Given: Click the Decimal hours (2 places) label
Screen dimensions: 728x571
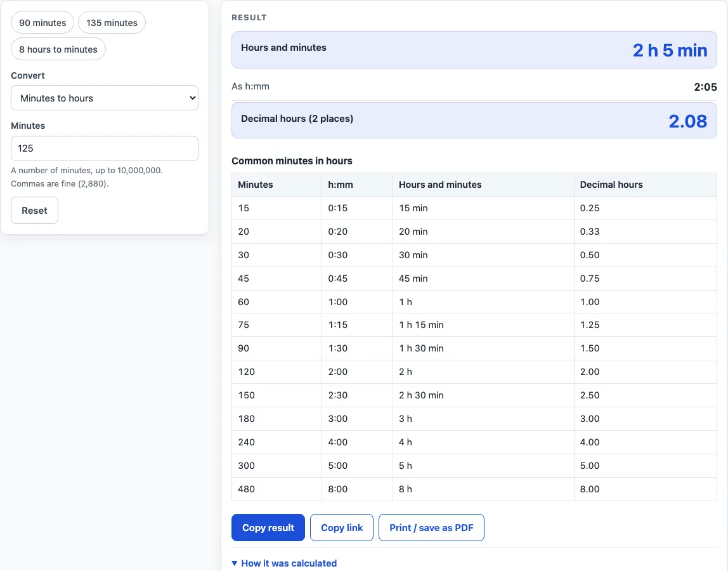Looking at the screenshot, I should click(297, 119).
